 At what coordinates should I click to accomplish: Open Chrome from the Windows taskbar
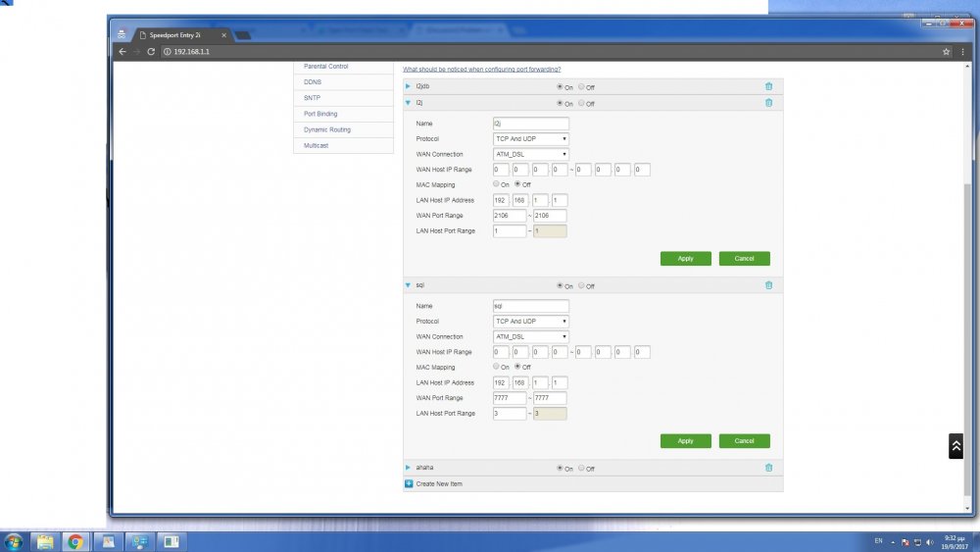(74, 541)
